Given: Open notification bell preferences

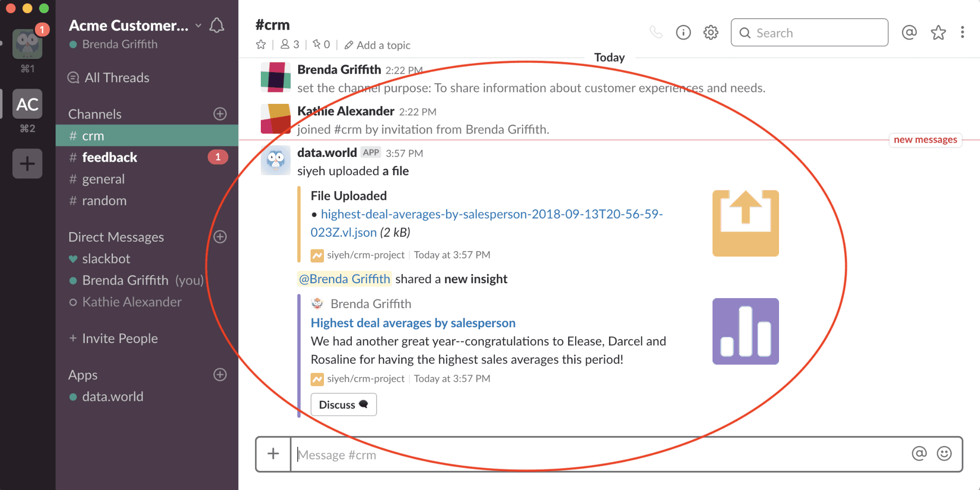Looking at the screenshot, I should [217, 25].
